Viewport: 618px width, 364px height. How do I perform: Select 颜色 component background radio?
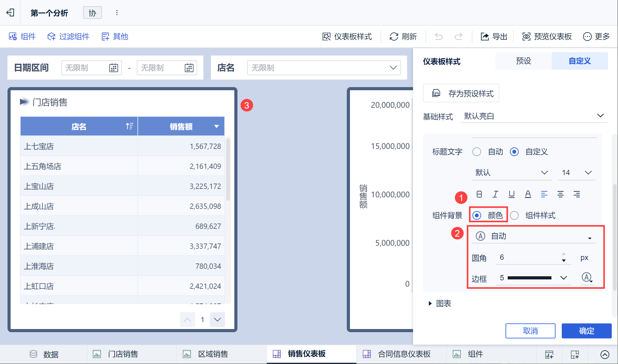pos(477,215)
